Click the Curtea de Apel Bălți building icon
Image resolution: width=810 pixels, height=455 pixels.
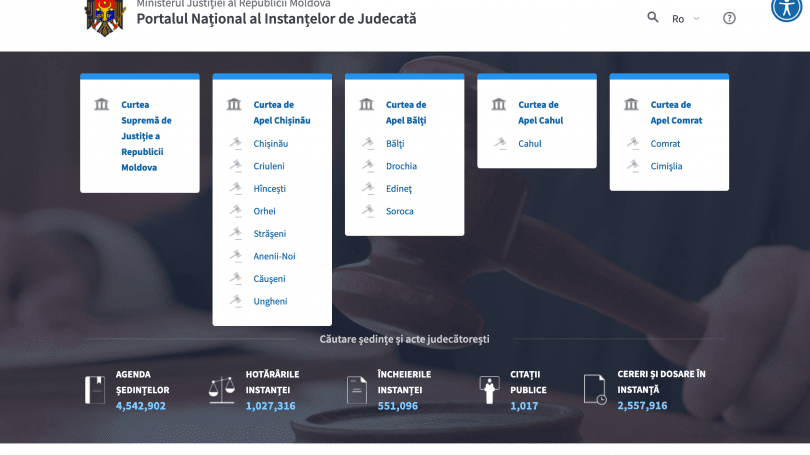click(366, 104)
